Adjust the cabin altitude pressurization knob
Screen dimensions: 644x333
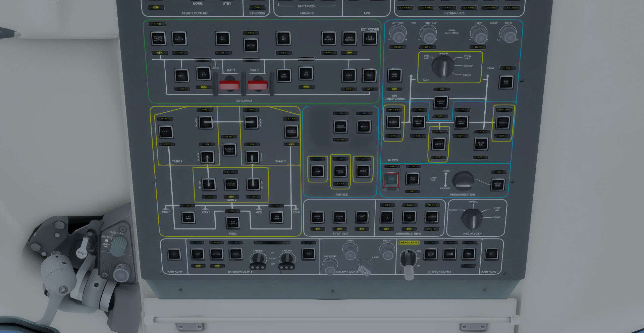[463, 181]
